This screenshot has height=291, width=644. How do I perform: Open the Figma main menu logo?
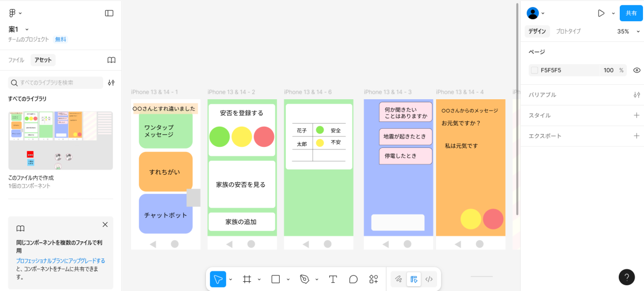click(x=12, y=13)
